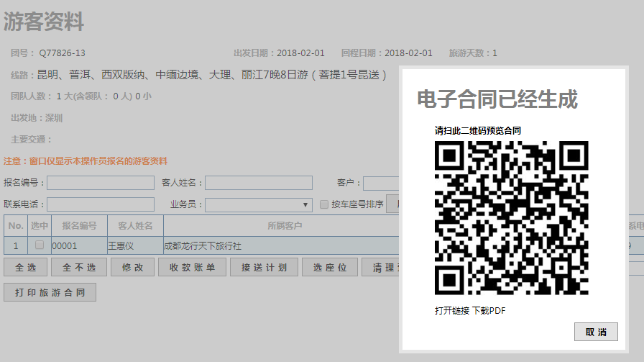
Task: Click the No. column header
Action: click(x=16, y=226)
